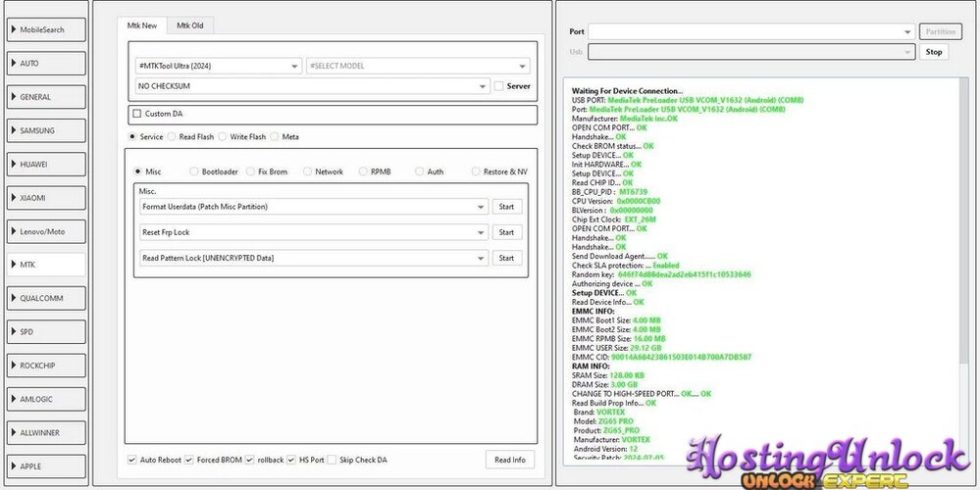Open the Format Userdata (Patch Misc Partition) dropdown
The height and width of the screenshot is (490, 980).
[314, 207]
